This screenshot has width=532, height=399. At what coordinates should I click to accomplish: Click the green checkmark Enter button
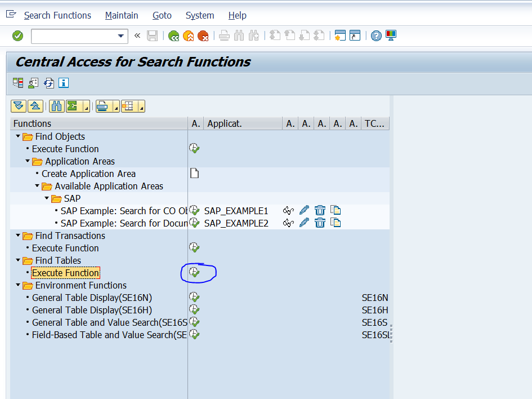tap(18, 36)
